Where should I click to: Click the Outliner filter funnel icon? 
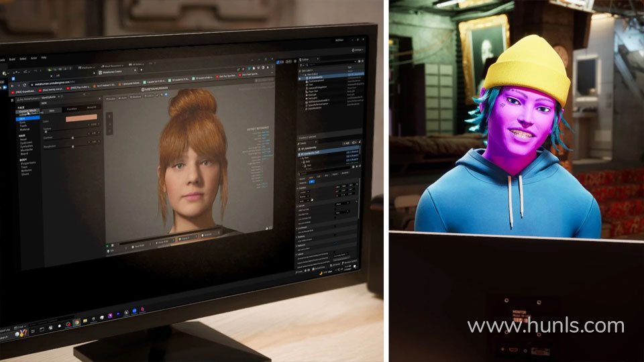(302, 65)
